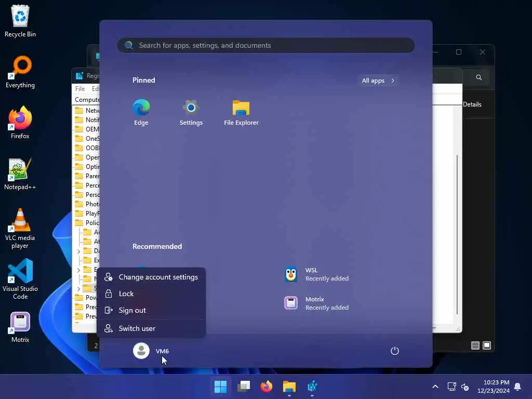Viewport: 532px width, 399px height.
Task: Select Lock from the user menu
Action: (151, 294)
